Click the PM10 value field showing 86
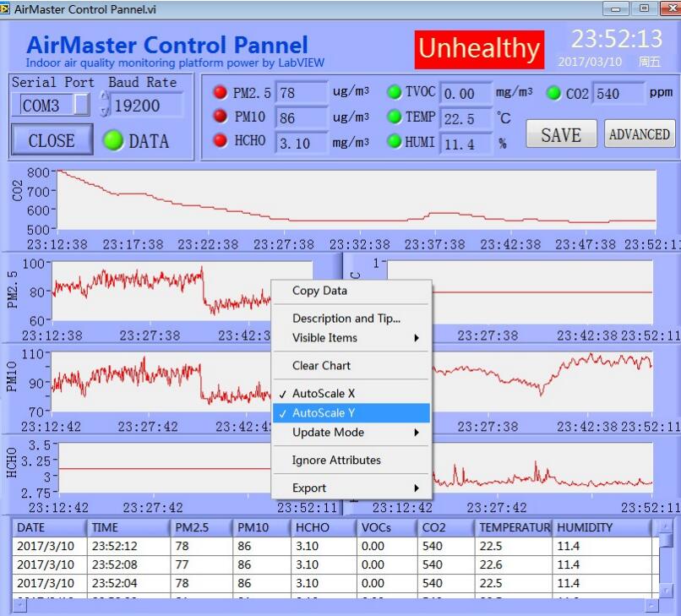This screenshot has height=616, width=681. tap(302, 117)
